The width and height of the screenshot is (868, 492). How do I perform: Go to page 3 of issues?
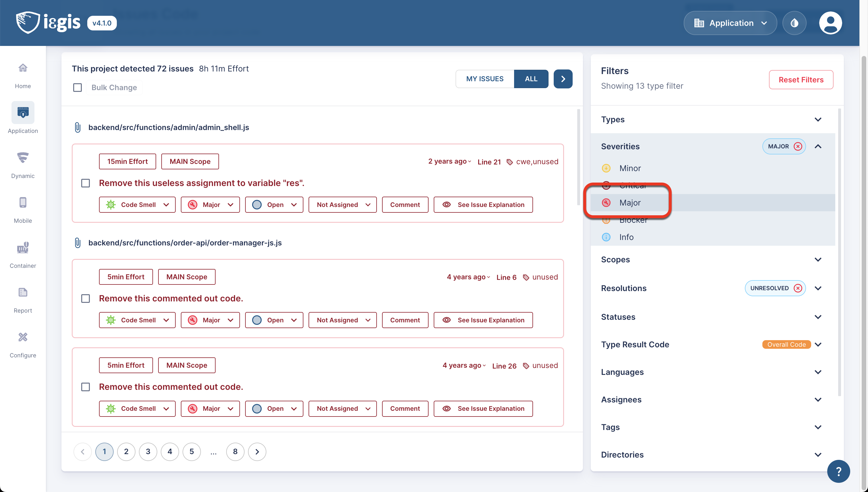[148, 452]
